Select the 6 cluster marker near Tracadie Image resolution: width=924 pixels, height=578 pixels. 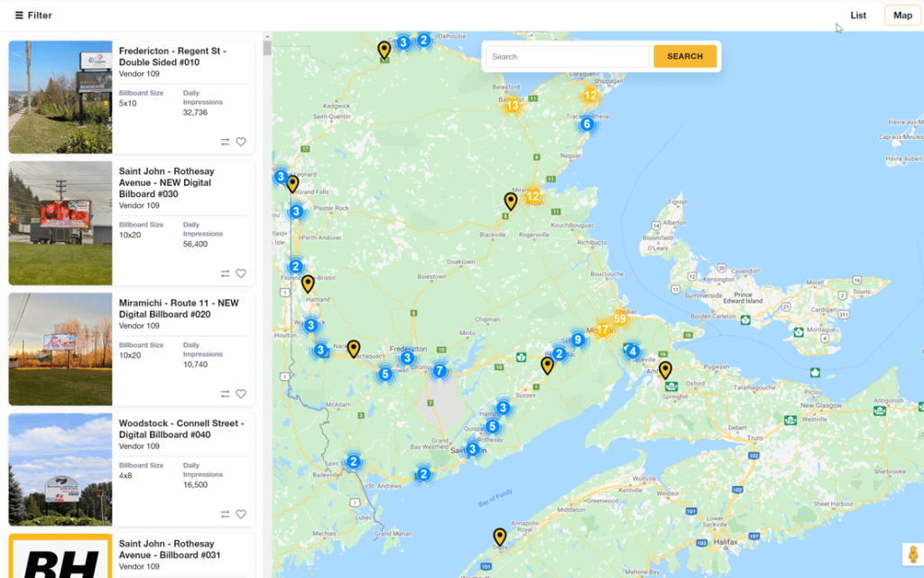(x=587, y=125)
